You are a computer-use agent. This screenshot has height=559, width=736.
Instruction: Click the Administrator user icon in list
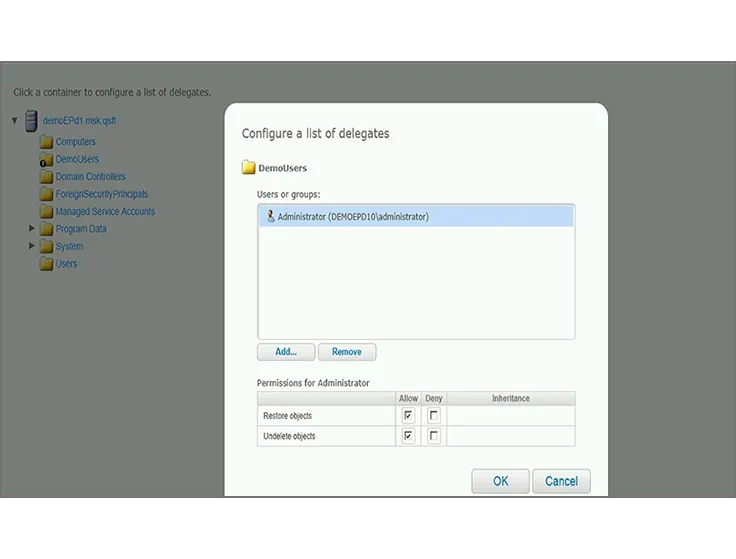tap(270, 216)
